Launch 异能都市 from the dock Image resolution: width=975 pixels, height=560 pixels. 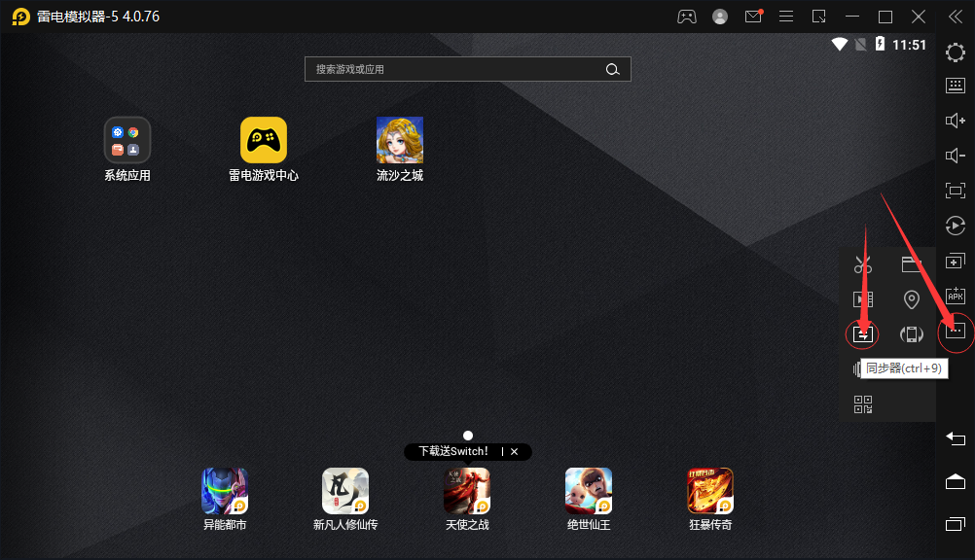tap(225, 499)
